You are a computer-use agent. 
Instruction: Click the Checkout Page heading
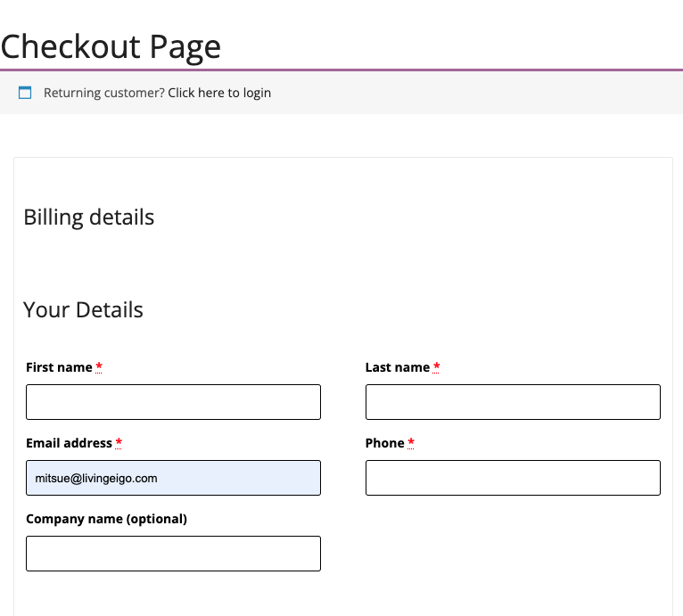[x=111, y=47]
